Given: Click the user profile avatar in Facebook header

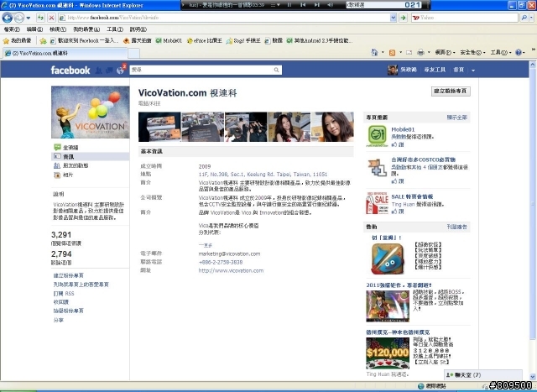Looking at the screenshot, I should click(393, 70).
